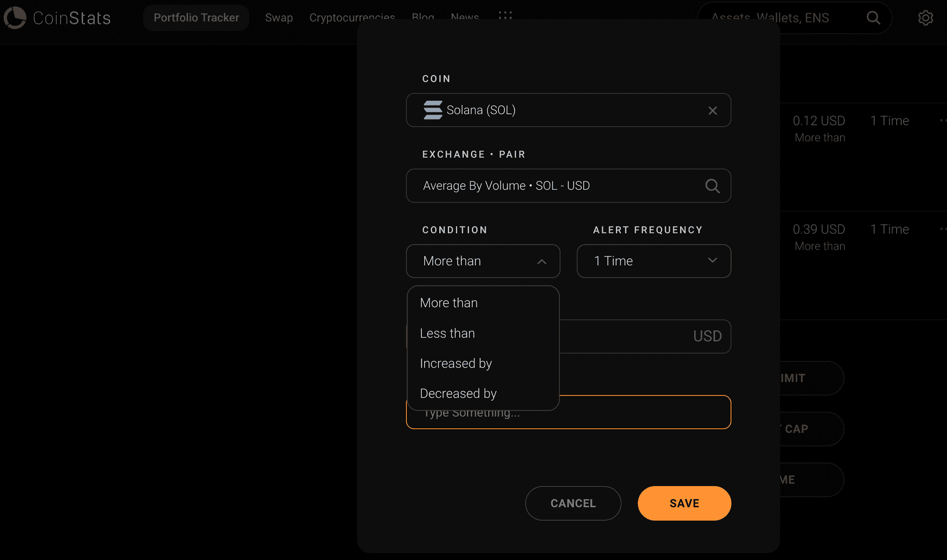Clear the Solana coin selection X icon
This screenshot has height=560, width=947.
[712, 110]
